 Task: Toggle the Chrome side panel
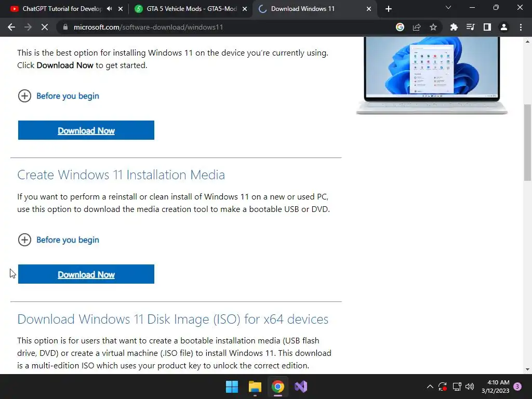487,27
